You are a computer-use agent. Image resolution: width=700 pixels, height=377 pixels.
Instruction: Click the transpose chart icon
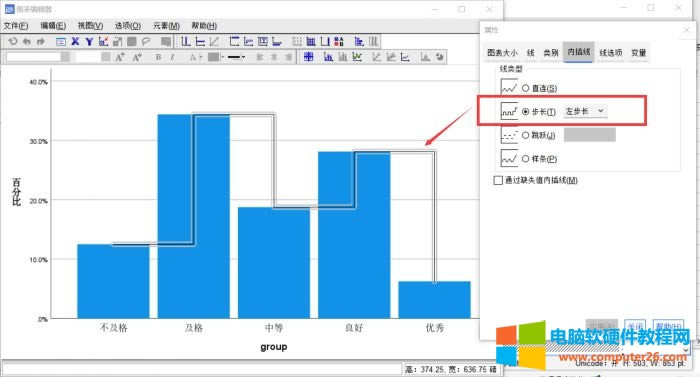359,42
